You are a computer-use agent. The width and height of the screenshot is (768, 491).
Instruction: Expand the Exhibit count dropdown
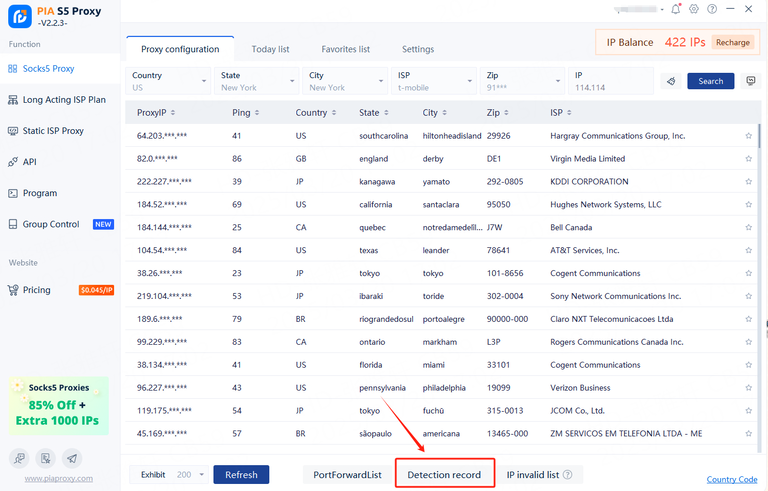pyautogui.click(x=202, y=475)
